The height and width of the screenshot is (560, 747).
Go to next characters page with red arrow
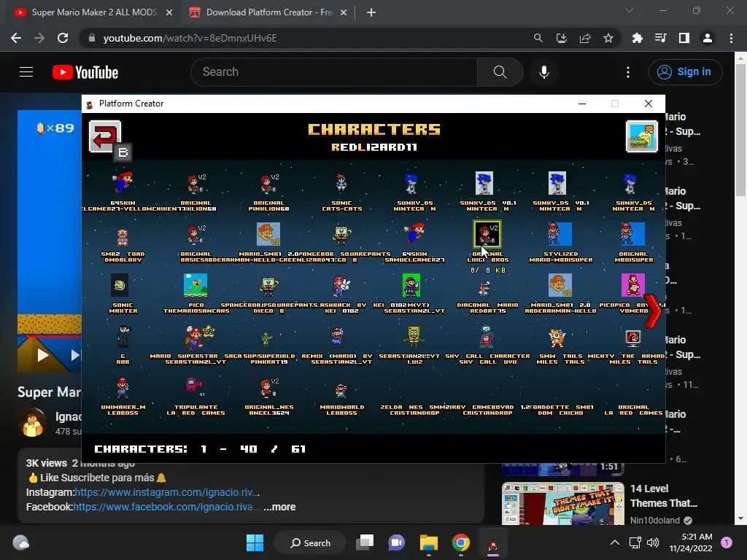pyautogui.click(x=653, y=311)
